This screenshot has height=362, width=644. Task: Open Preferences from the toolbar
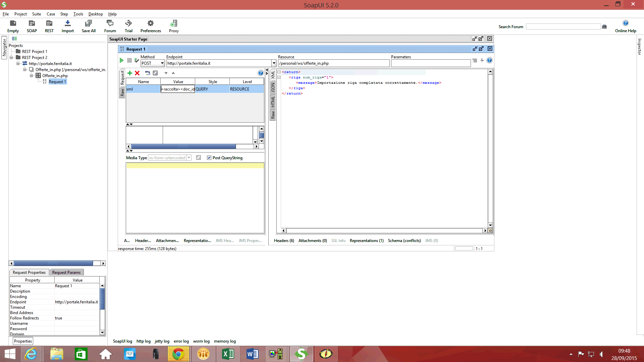click(151, 26)
